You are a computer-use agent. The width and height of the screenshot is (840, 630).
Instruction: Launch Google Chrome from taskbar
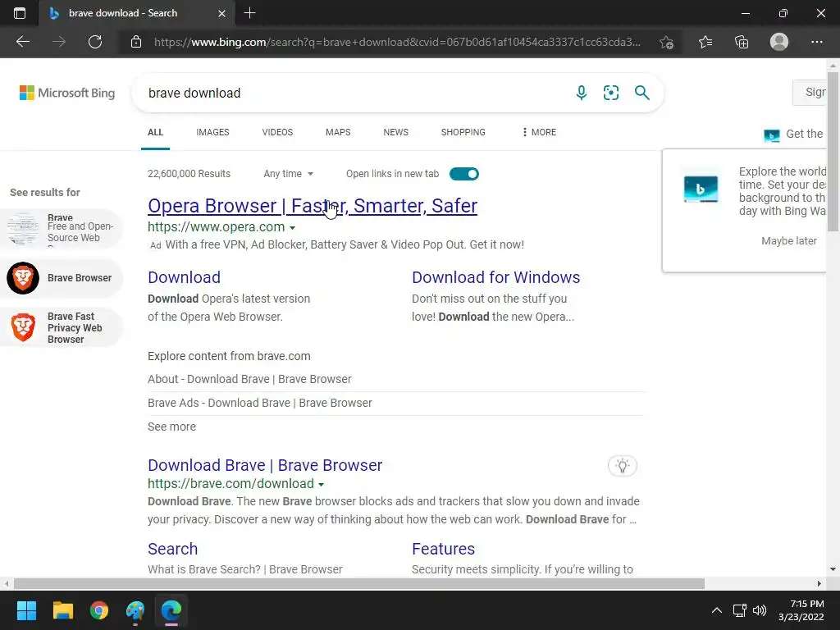click(x=99, y=610)
